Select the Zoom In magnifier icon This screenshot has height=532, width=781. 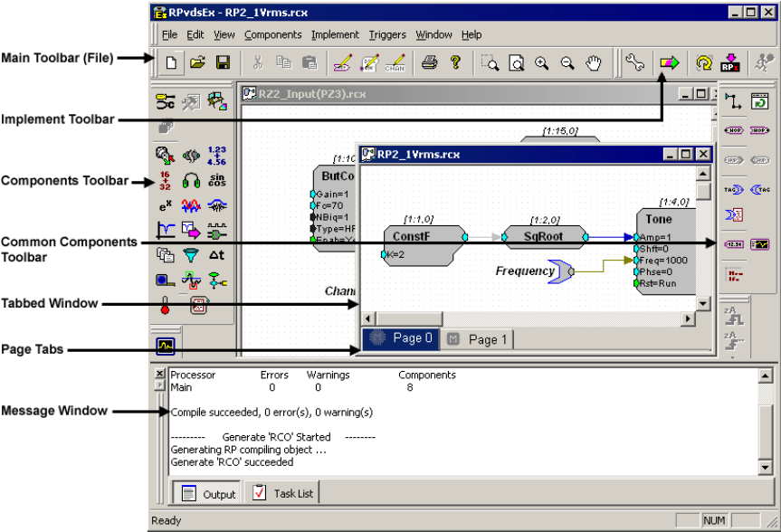[x=541, y=63]
